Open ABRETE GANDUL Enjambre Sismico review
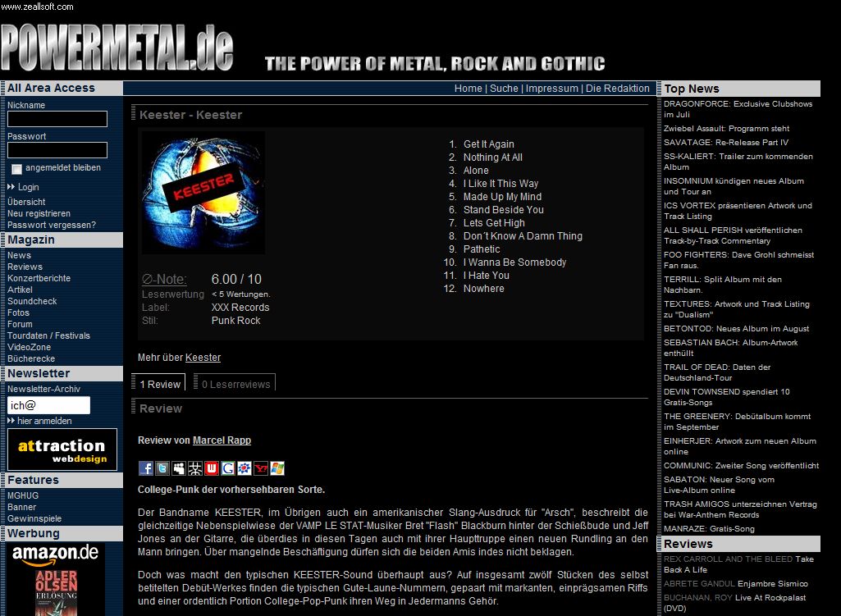The image size is (841, 616). 736,584
